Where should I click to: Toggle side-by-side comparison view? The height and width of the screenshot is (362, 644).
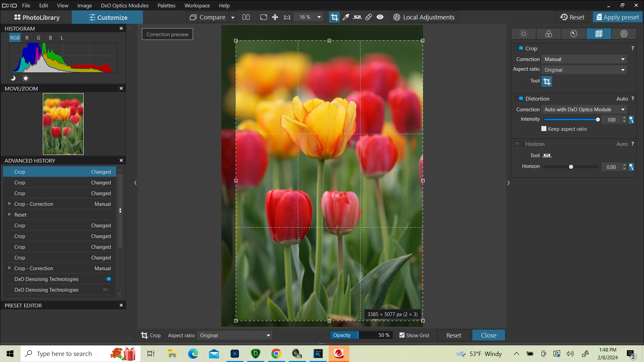(x=246, y=17)
